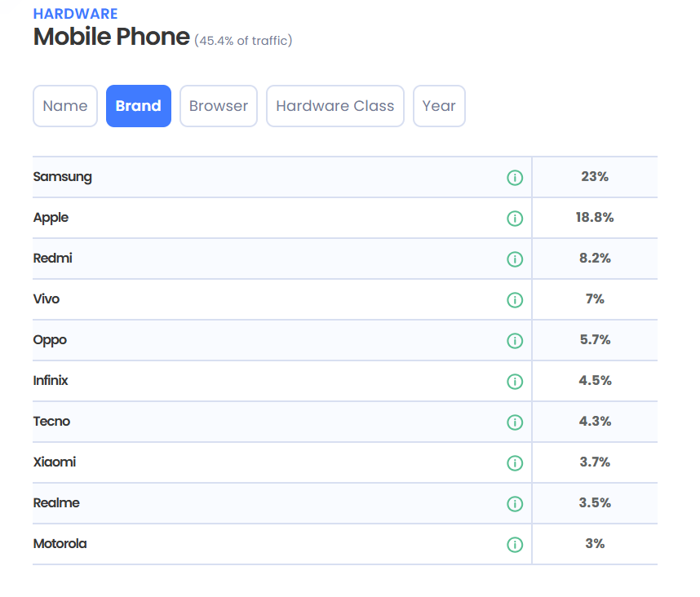Show info for Xiaomi brand
The image size is (700, 597).
coord(515,463)
